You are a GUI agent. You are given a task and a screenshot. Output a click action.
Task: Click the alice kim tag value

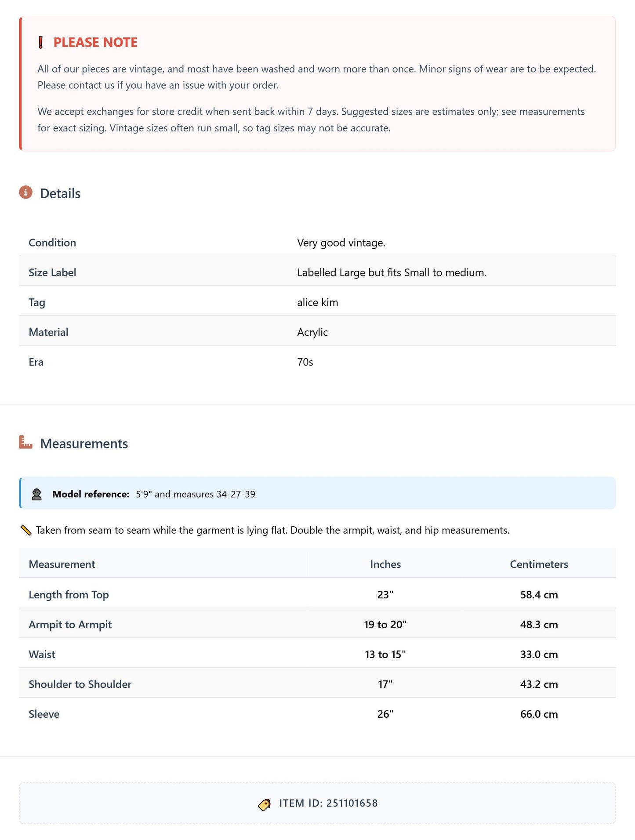pos(318,302)
